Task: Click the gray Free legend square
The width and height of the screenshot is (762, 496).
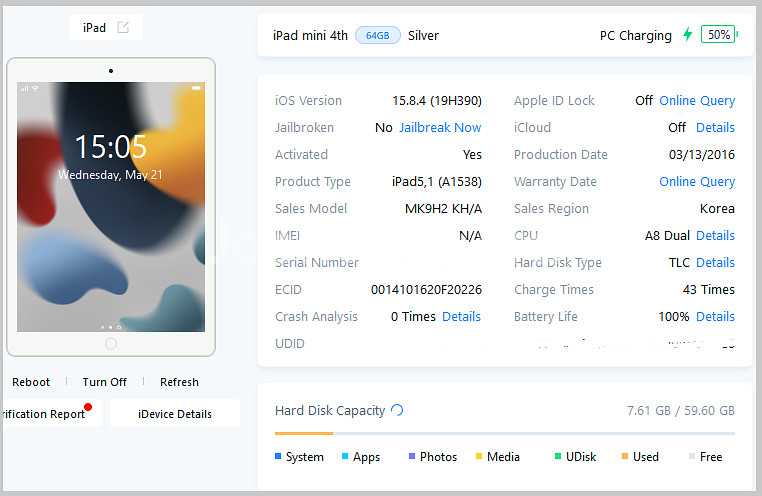Action: [x=692, y=456]
